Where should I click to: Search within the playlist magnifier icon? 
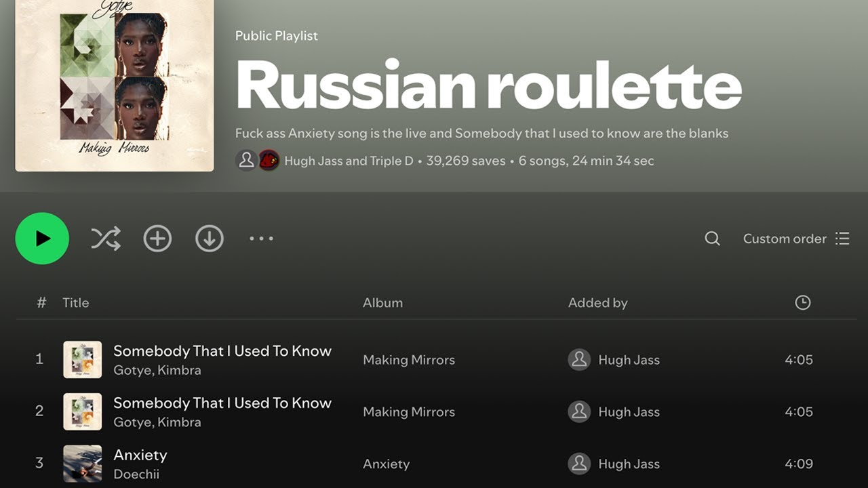pyautogui.click(x=712, y=239)
